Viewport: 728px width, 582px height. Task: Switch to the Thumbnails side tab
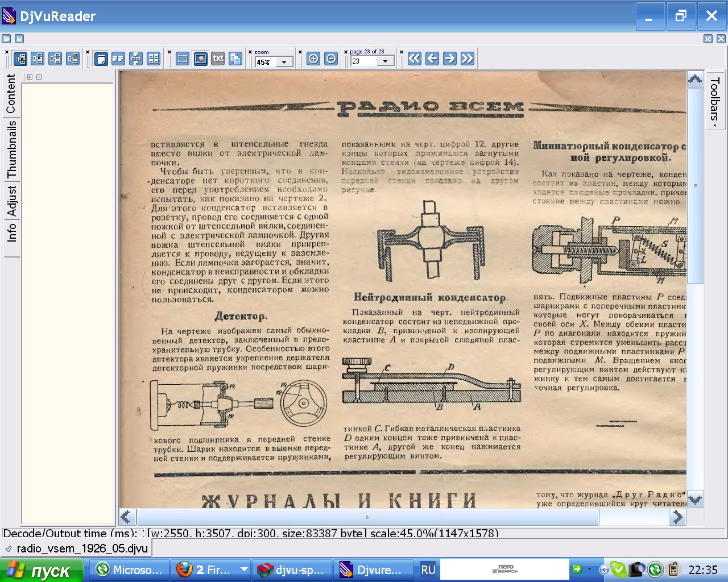click(11, 149)
